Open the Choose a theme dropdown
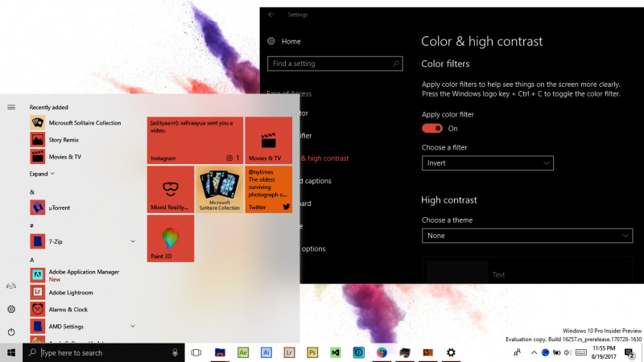The image size is (644, 362). [527, 236]
